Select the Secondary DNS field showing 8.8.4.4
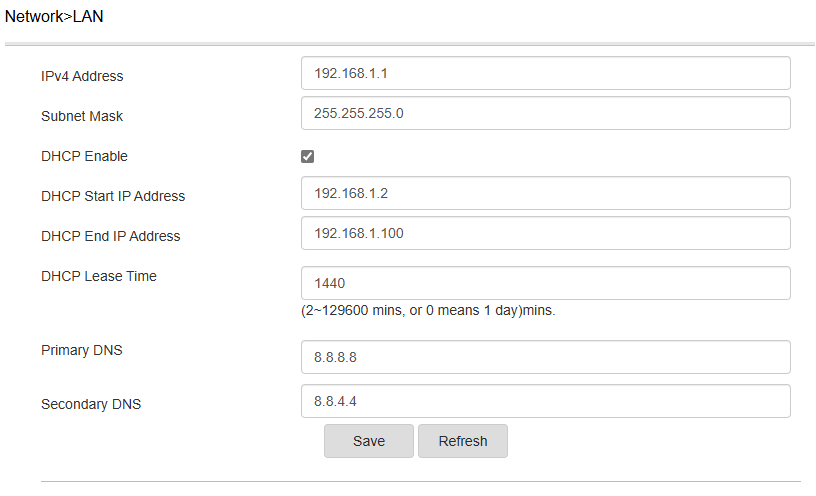Viewport: 816px width, 496px height. pyautogui.click(x=546, y=401)
